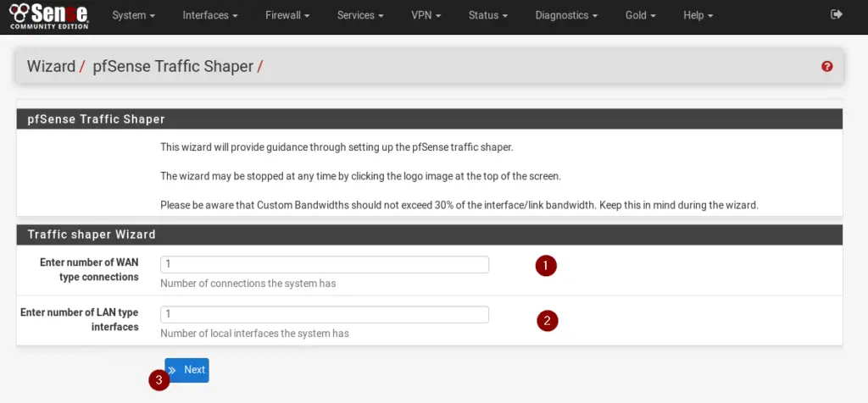The width and height of the screenshot is (868, 403).
Task: Focus the WAN type connections field
Action: (x=325, y=264)
